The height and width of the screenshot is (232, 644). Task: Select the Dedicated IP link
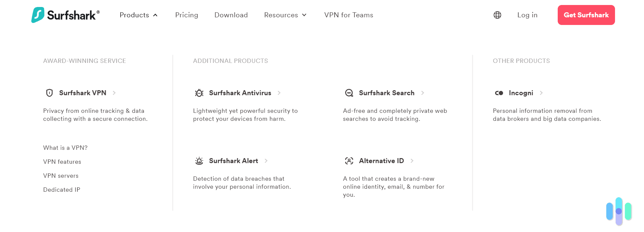click(x=62, y=189)
